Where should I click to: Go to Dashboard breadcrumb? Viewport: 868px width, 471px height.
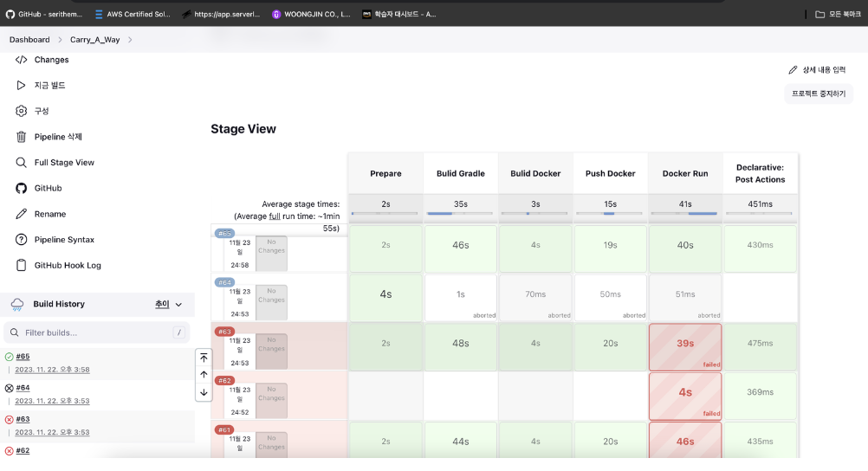(x=29, y=40)
